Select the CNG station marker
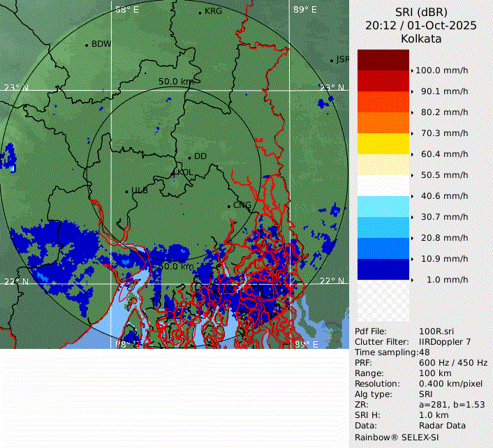 (228, 205)
